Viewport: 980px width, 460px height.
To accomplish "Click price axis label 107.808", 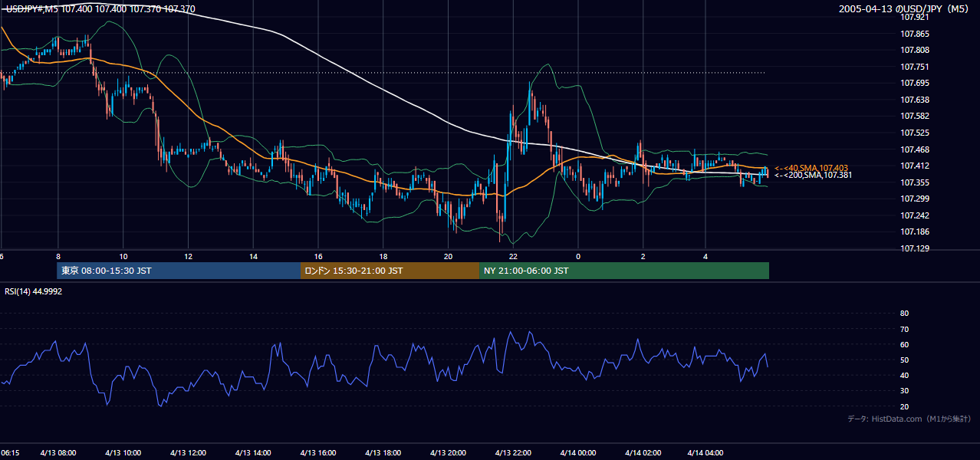I will click(x=916, y=50).
